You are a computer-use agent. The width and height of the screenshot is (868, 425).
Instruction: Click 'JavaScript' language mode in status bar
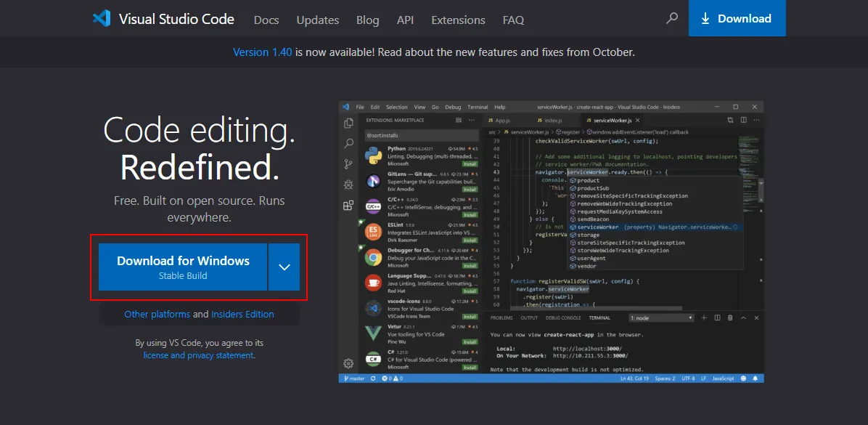(x=723, y=379)
